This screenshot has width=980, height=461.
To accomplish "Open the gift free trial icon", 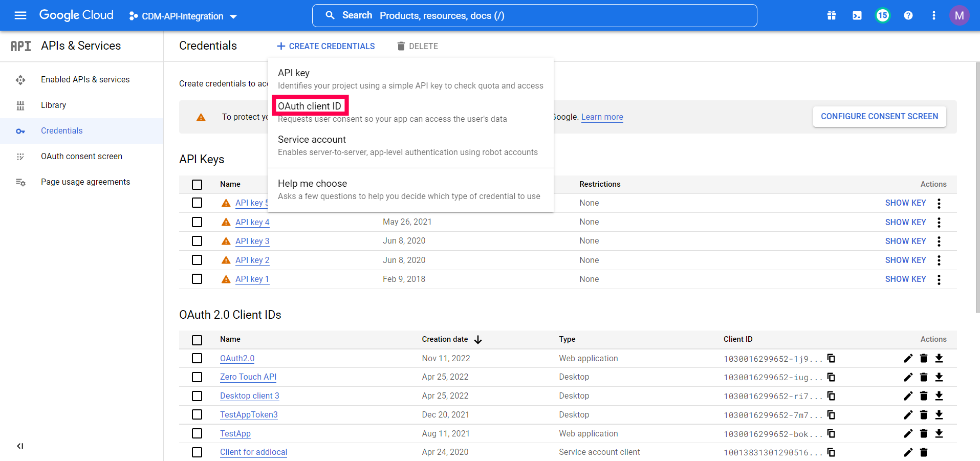I will [x=832, y=15].
